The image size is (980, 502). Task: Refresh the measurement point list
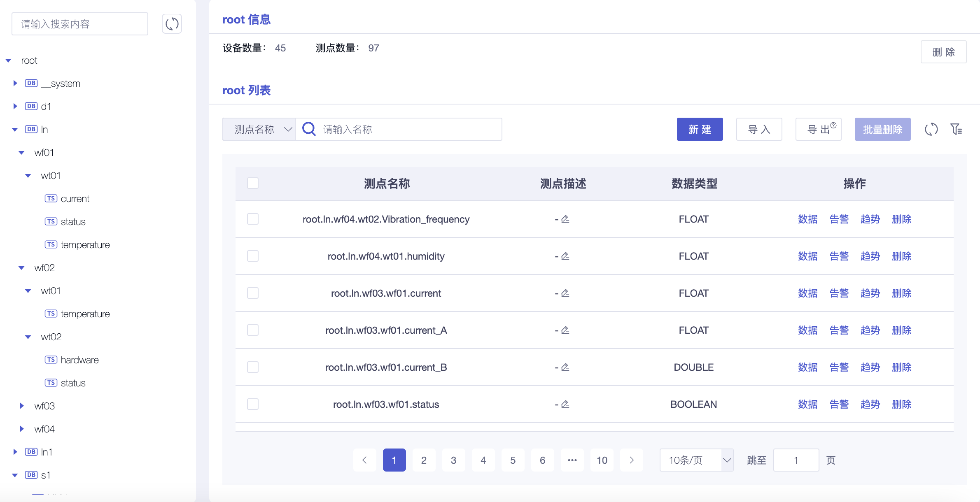931,129
